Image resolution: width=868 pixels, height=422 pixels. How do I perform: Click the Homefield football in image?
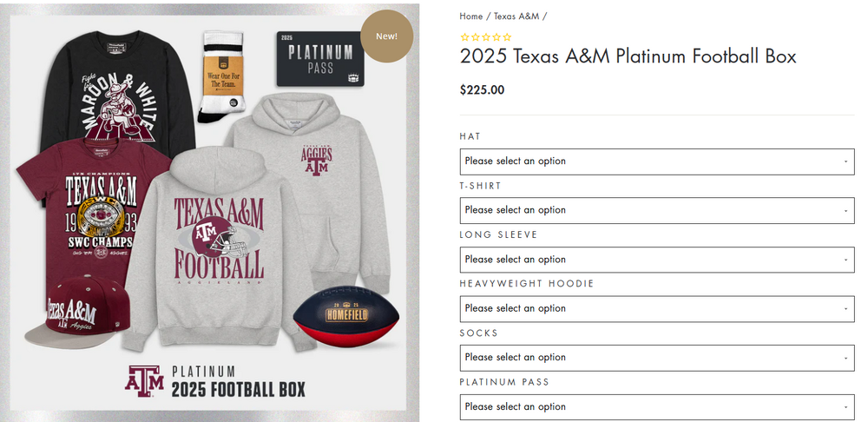[x=345, y=319]
